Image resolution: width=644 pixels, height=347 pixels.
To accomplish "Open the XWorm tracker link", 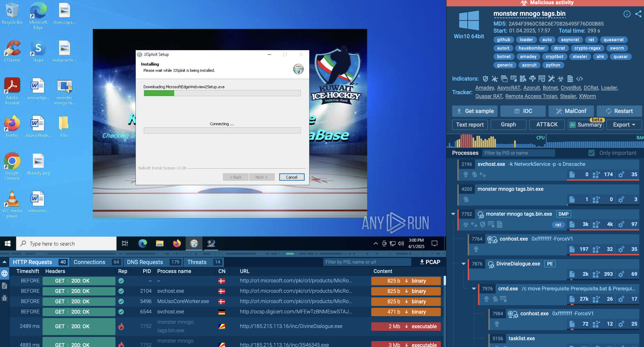I will pyautogui.click(x=587, y=96).
